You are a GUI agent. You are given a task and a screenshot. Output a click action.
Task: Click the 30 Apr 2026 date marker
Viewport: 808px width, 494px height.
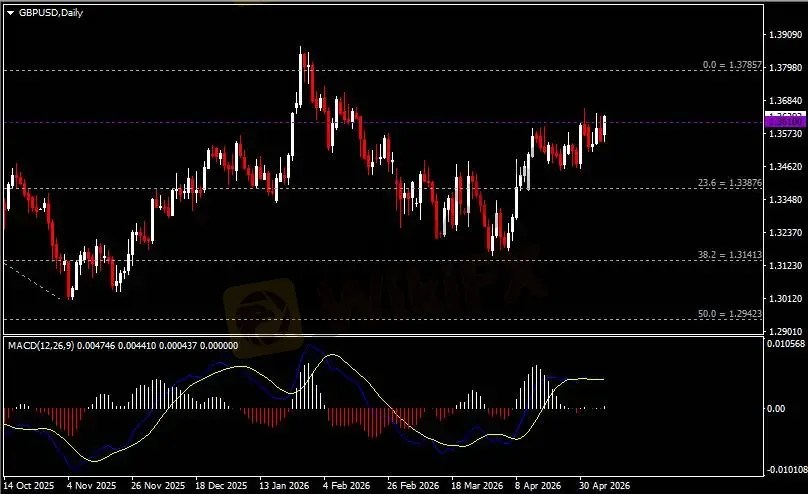(x=604, y=486)
